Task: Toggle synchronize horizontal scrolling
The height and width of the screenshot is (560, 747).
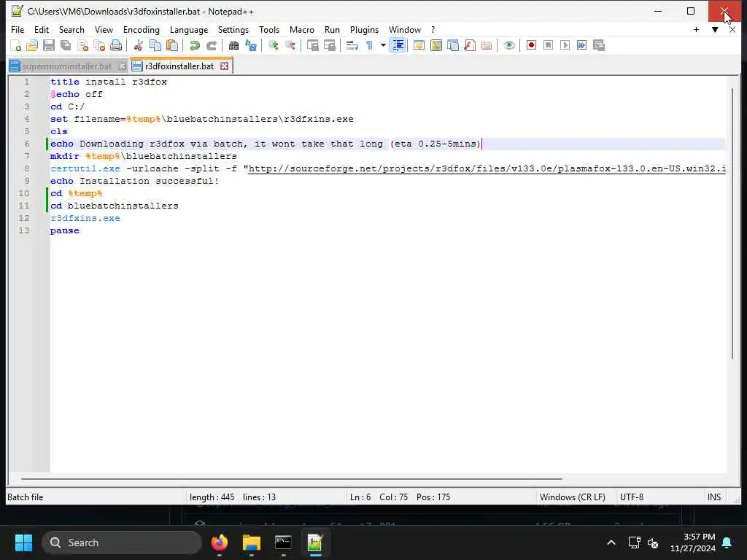Action: pos(329,45)
